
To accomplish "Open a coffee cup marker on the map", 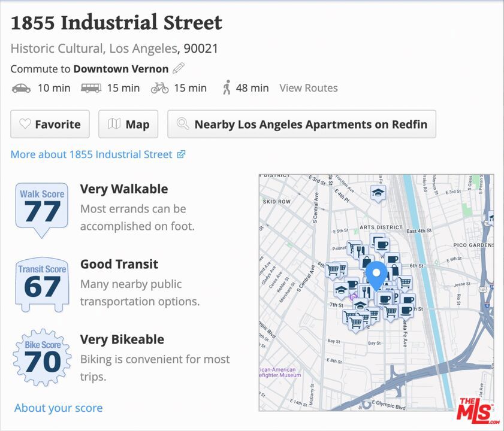I will pos(381,244).
